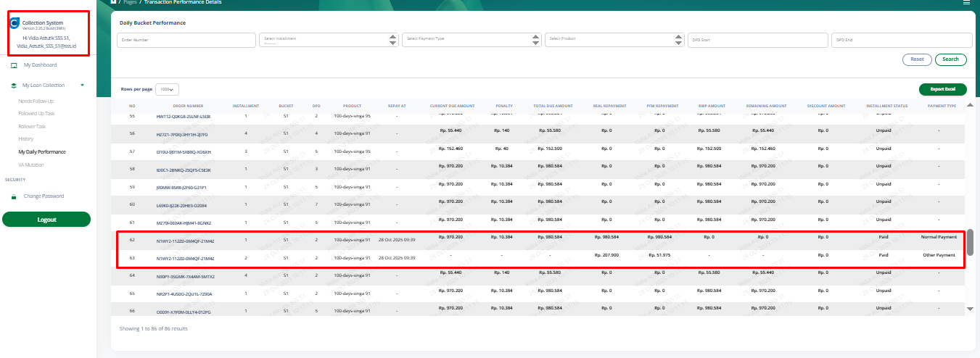Focus the Order Number input field

coord(186,40)
